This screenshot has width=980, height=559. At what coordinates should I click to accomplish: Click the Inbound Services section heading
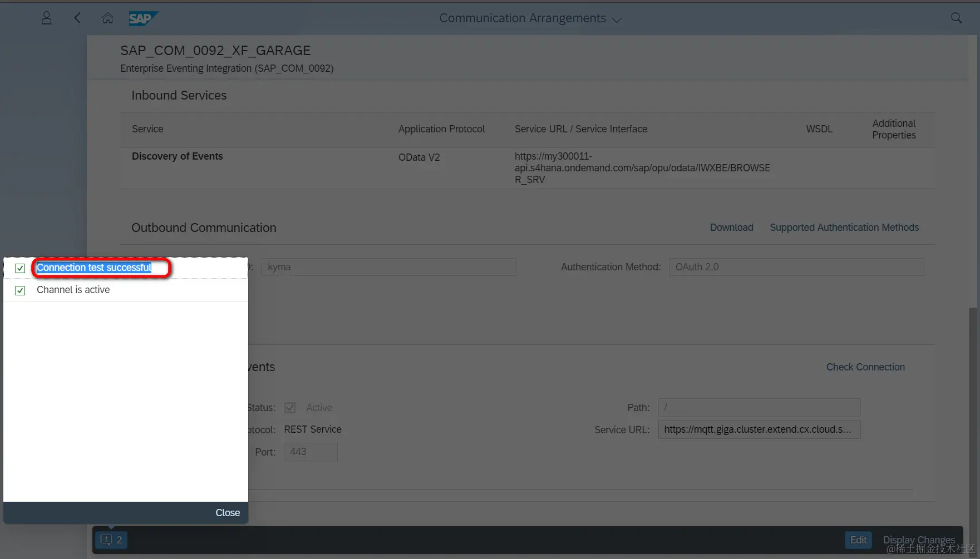(x=179, y=96)
